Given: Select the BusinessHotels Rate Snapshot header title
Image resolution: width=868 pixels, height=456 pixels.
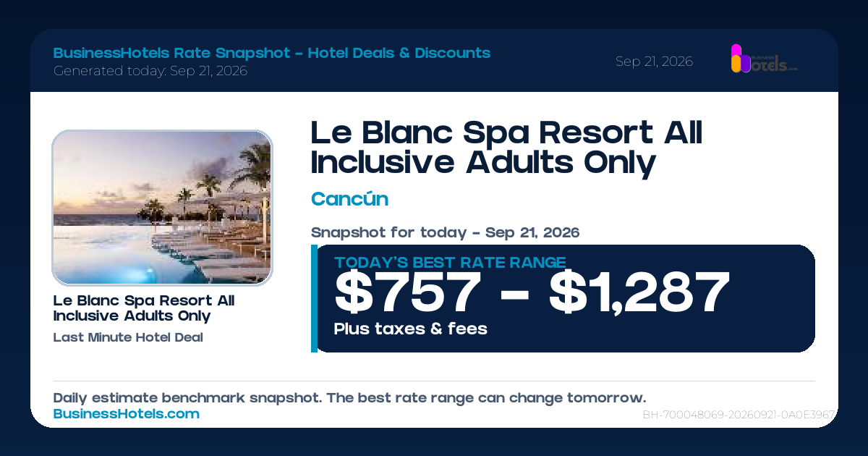Looking at the screenshot, I should pyautogui.click(x=272, y=53).
